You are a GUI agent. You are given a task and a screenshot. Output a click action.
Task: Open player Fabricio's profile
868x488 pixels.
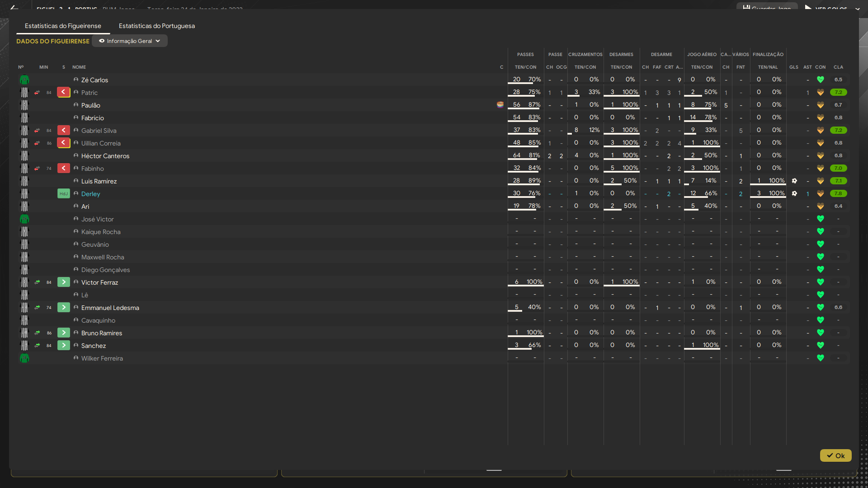click(x=93, y=118)
